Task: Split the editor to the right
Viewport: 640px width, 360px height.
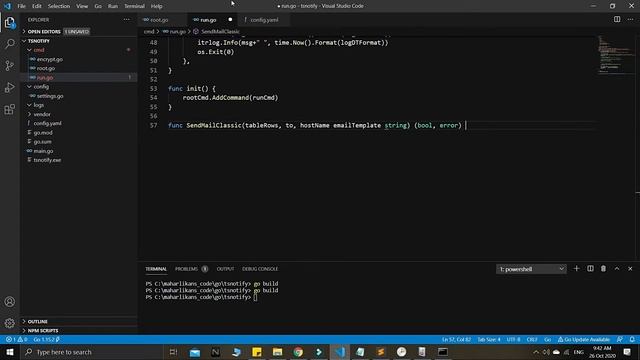Action: click(x=617, y=20)
